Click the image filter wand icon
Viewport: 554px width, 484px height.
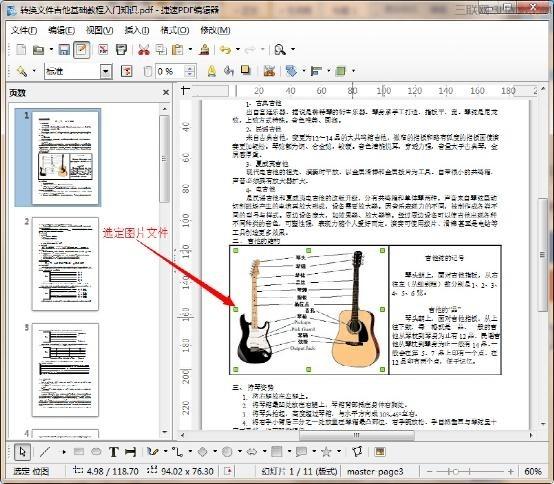tap(22, 71)
